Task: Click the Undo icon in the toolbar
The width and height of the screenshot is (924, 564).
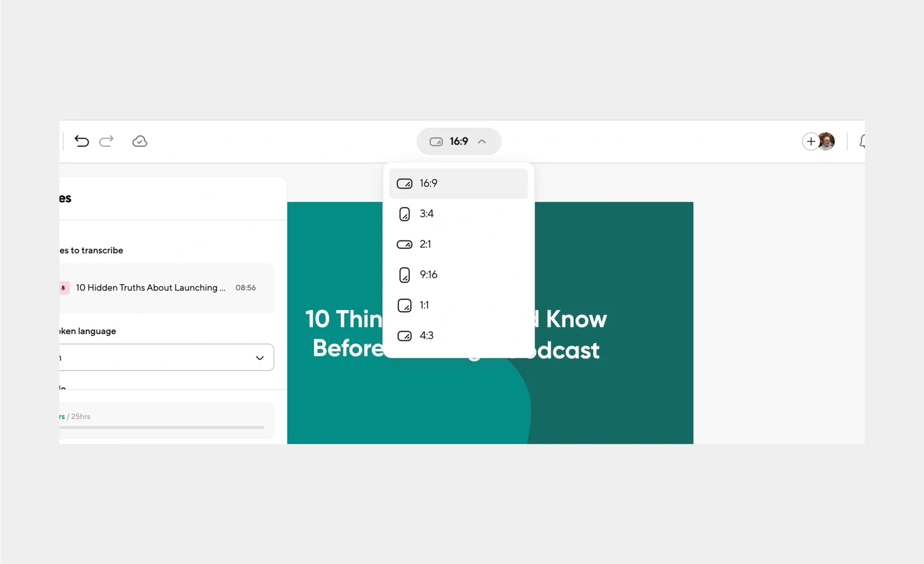Action: [x=82, y=141]
